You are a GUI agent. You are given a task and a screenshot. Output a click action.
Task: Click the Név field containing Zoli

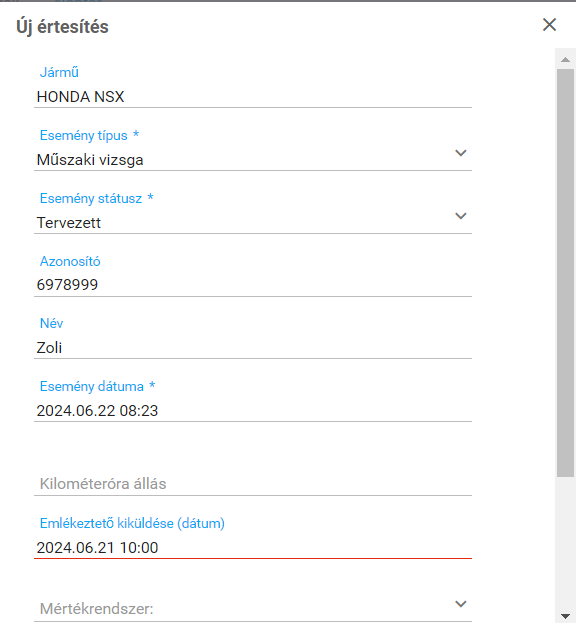[253, 348]
